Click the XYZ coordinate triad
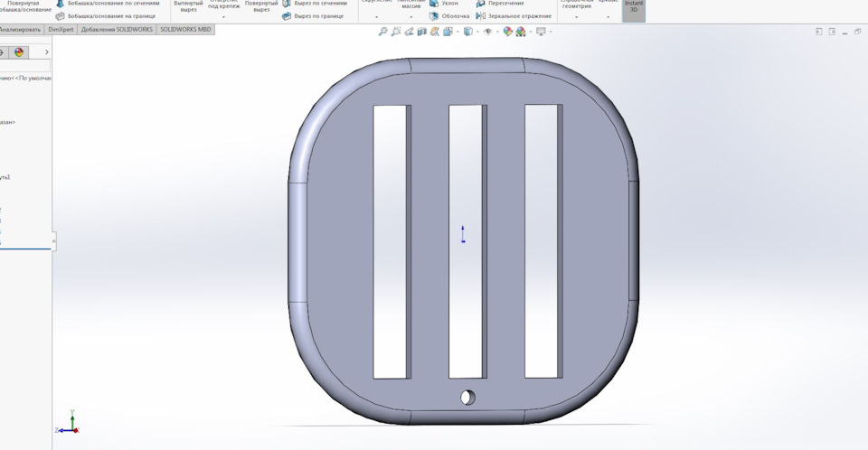This screenshot has height=450, width=868. (69, 423)
